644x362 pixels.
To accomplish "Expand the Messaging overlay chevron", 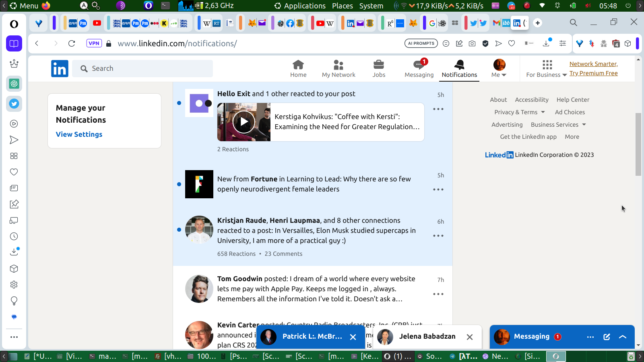I will 623,337.
